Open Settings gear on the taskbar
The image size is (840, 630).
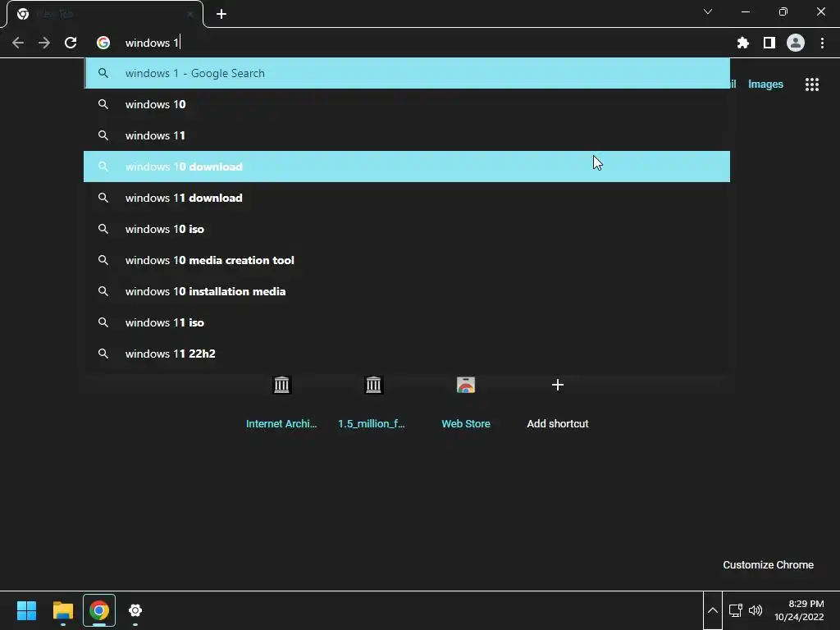(x=135, y=610)
